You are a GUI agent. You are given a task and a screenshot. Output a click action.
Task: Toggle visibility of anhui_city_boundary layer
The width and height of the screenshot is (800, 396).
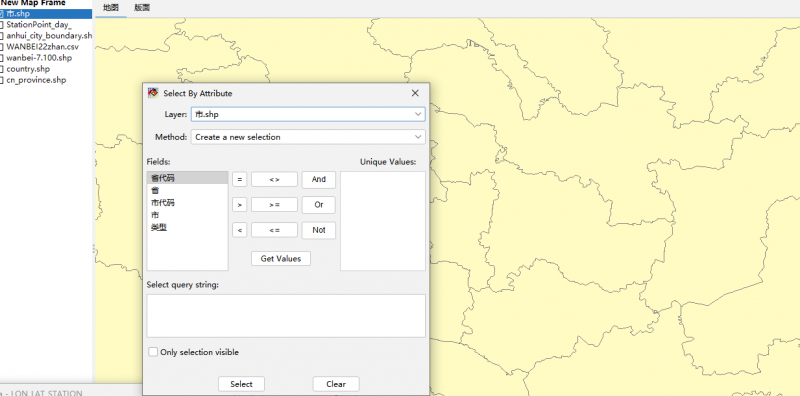point(1,36)
